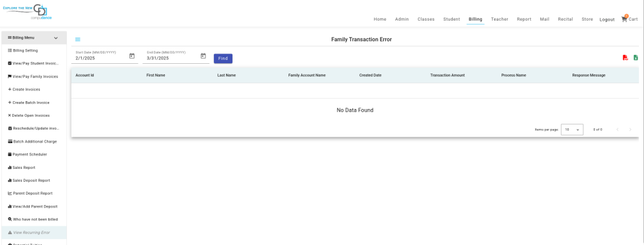
Task: Open the Teacher menu
Action: tap(500, 19)
